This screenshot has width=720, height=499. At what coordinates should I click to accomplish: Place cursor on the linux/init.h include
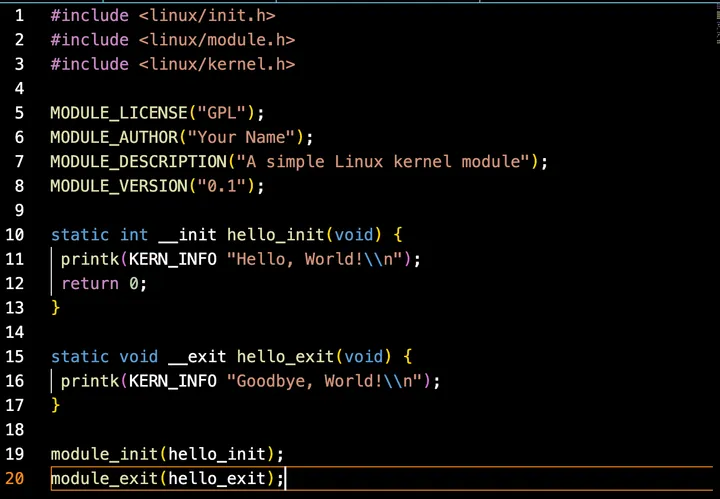[206, 15]
